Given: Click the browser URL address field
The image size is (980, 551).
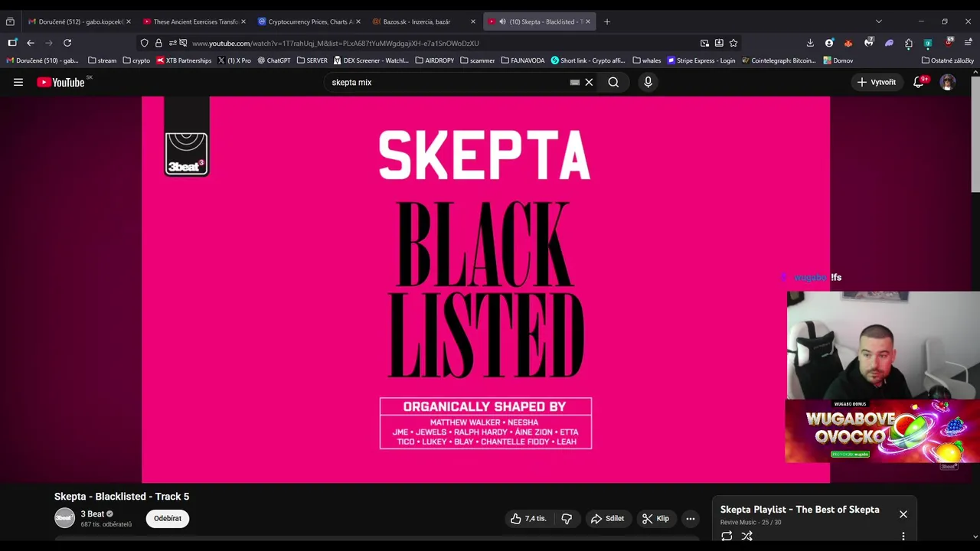Looking at the screenshot, I should [x=440, y=43].
